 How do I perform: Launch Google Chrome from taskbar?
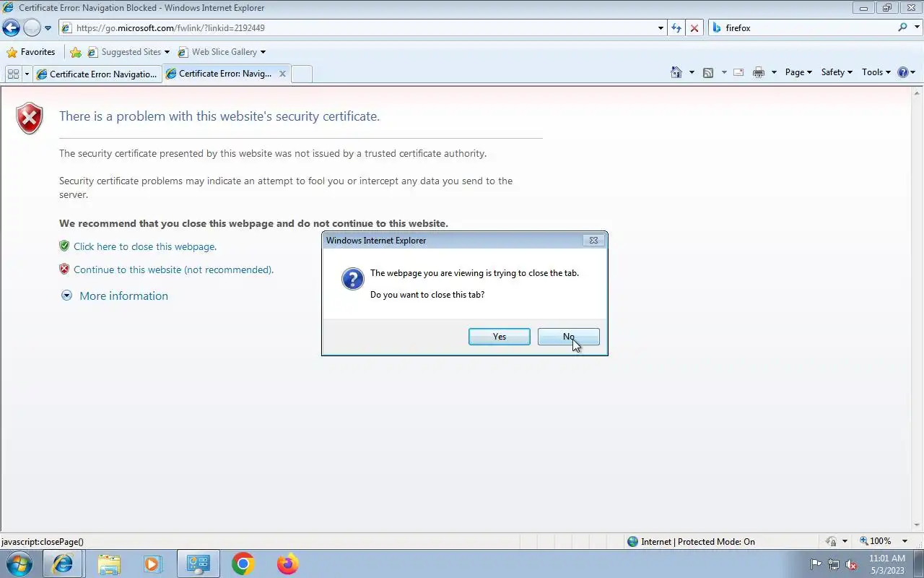pyautogui.click(x=243, y=564)
